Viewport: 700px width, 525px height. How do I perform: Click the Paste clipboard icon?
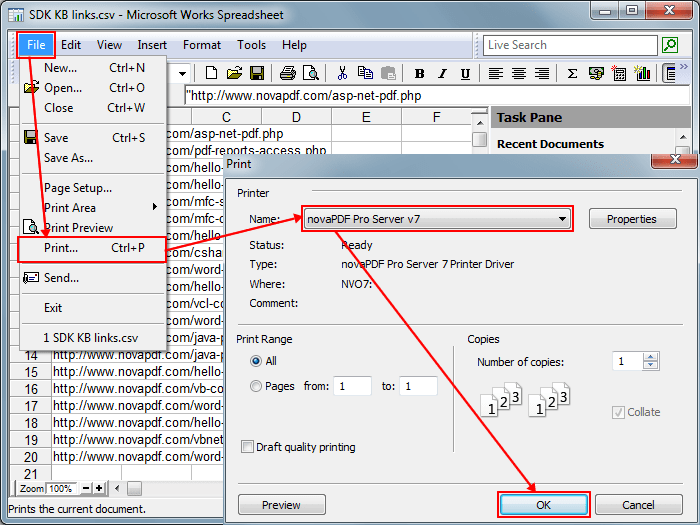(388, 73)
